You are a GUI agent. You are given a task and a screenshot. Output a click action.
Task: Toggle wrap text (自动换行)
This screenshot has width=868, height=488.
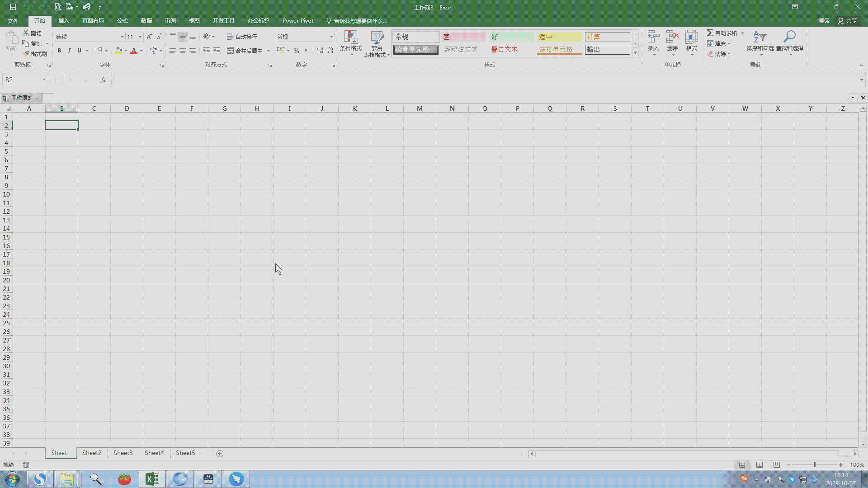point(242,37)
